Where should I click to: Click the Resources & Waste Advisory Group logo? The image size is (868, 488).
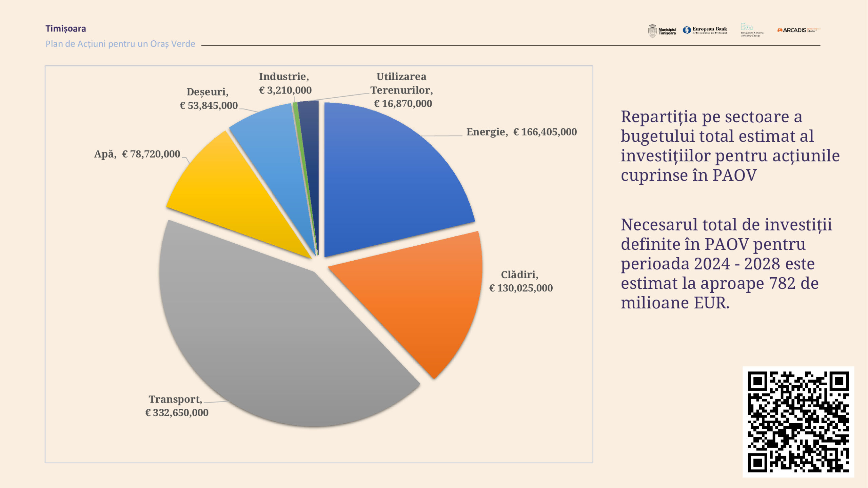tap(752, 30)
